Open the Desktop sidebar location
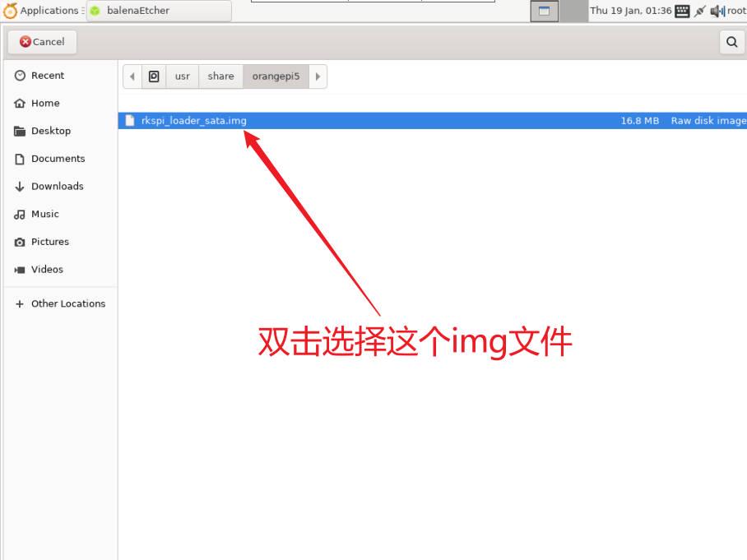The image size is (747, 560). pos(61,131)
